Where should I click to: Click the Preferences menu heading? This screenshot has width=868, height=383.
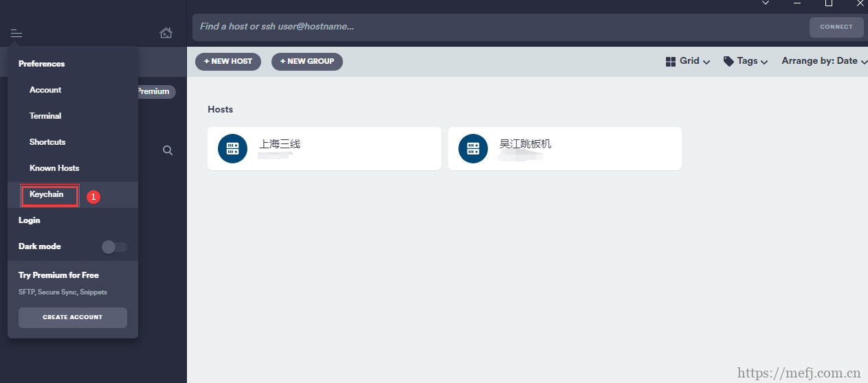click(41, 64)
